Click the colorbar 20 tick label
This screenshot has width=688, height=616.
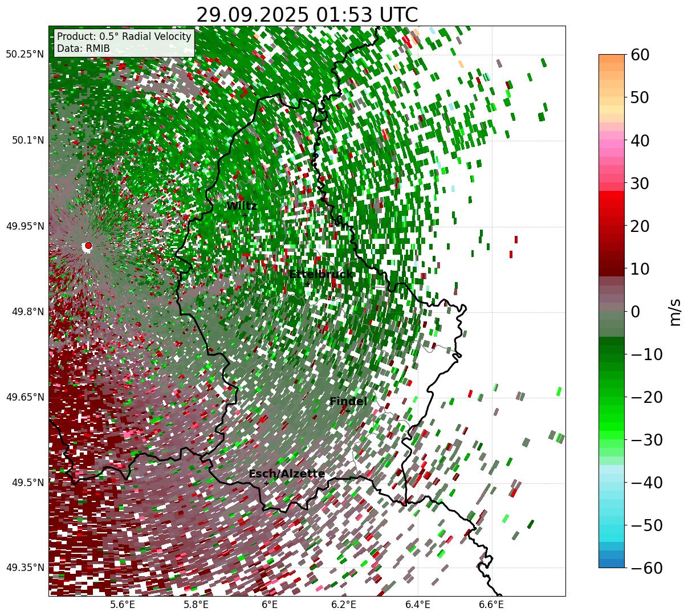pyautogui.click(x=640, y=226)
